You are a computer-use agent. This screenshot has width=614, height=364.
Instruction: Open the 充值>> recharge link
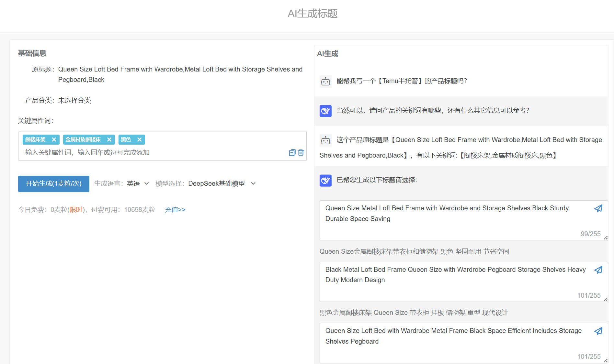click(175, 210)
